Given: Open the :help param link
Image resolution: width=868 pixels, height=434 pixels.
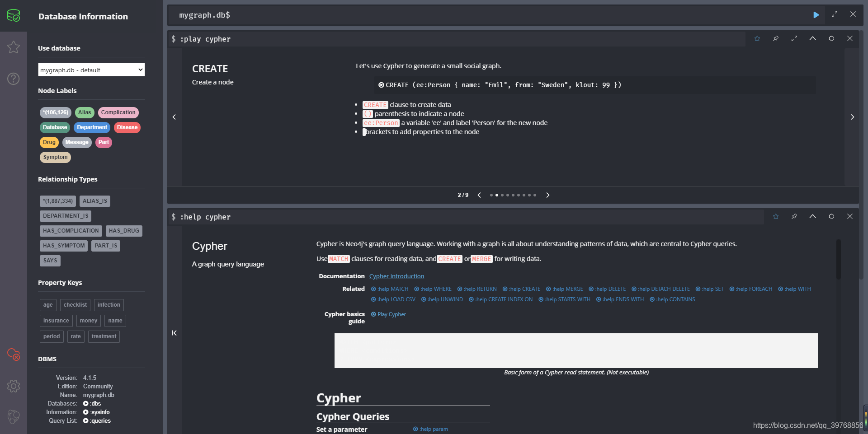Looking at the screenshot, I should [430, 429].
